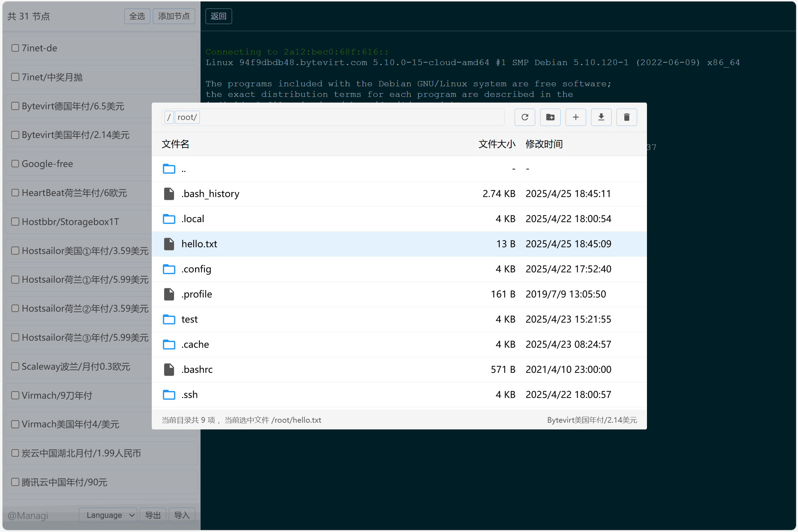Image resolution: width=798 pixels, height=532 pixels.
Task: Click the .config folder icon
Action: point(169,269)
